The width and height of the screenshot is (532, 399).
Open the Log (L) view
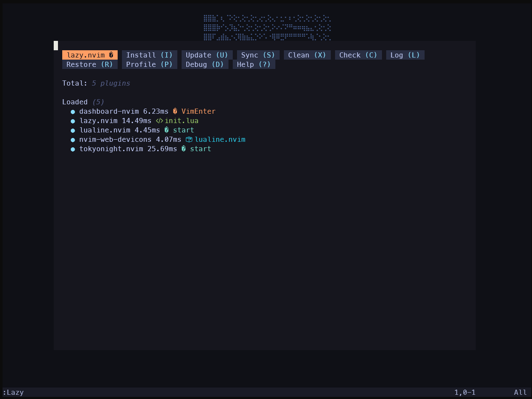405,55
